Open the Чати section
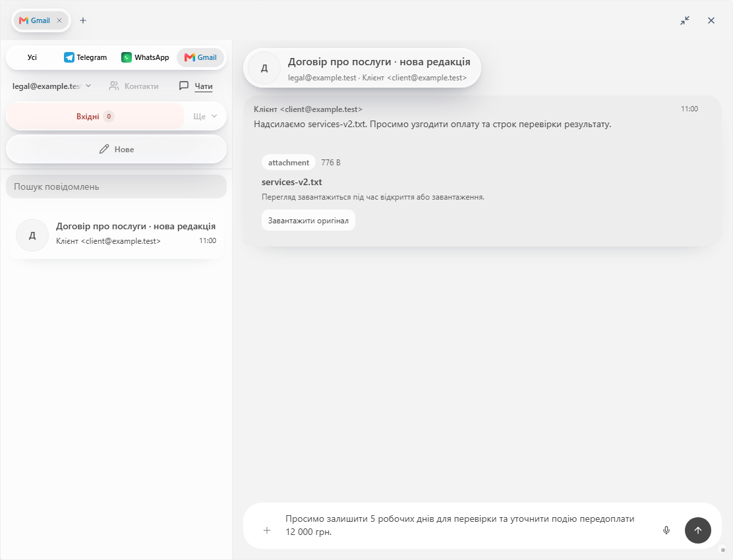733x560 pixels. (x=196, y=86)
